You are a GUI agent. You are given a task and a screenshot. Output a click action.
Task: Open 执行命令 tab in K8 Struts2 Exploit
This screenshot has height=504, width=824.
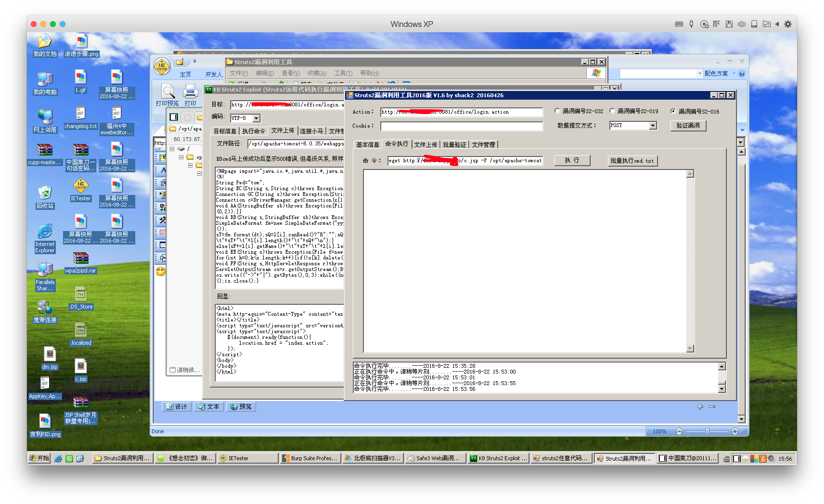tap(254, 131)
